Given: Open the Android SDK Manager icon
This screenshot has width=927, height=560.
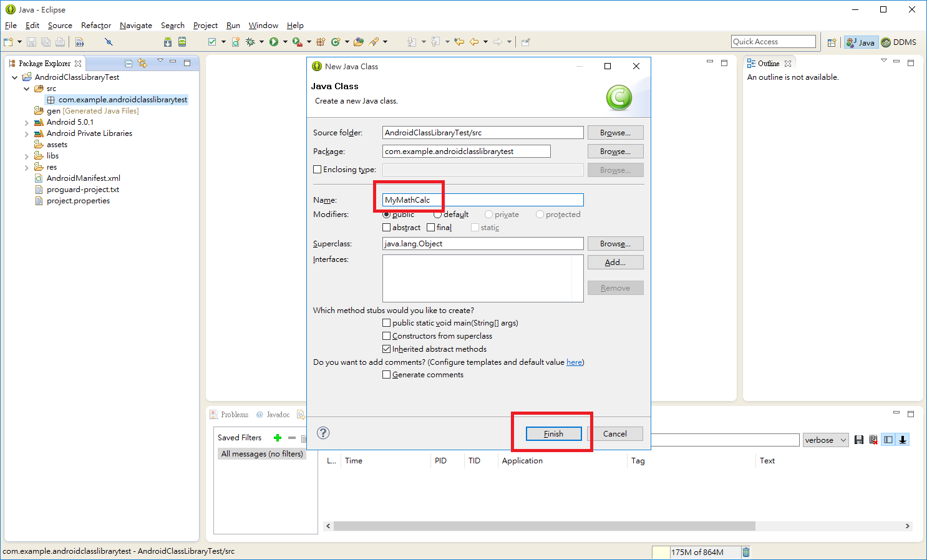Looking at the screenshot, I should tap(168, 42).
